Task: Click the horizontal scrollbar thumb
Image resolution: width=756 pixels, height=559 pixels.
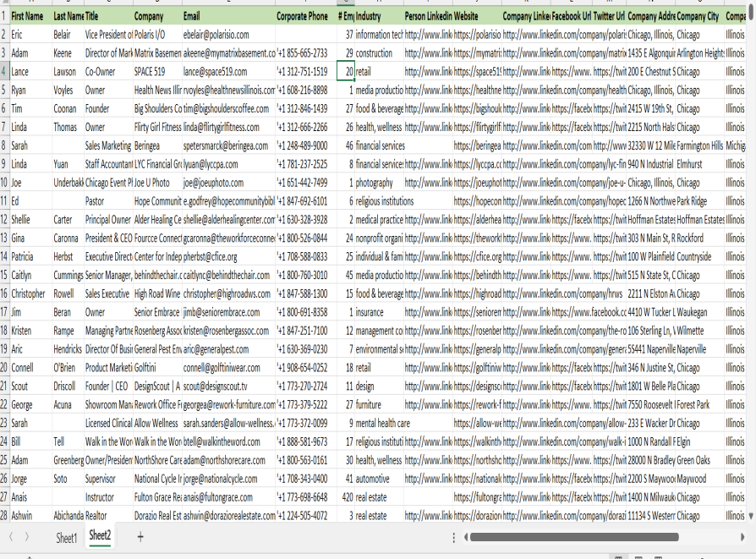Action: [574, 537]
